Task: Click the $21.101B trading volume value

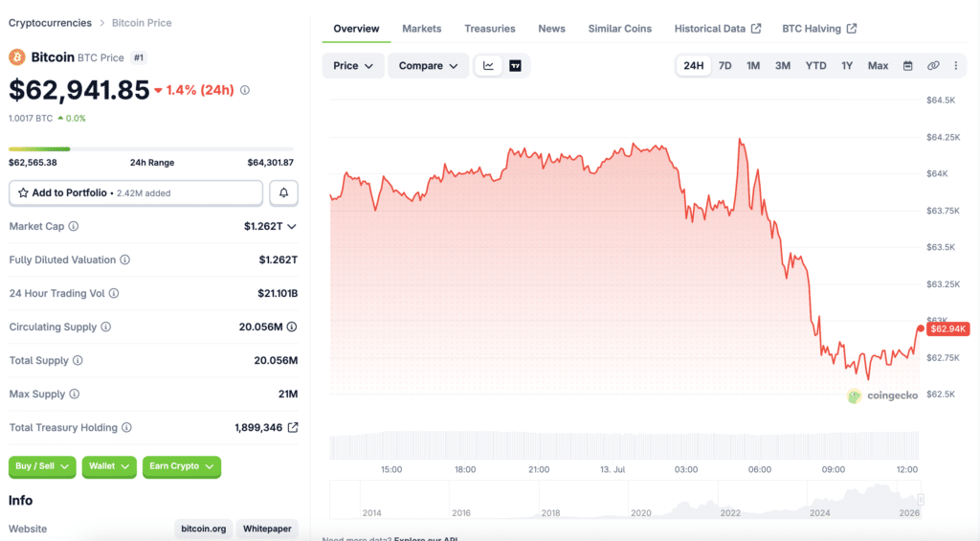Action: coord(278,293)
